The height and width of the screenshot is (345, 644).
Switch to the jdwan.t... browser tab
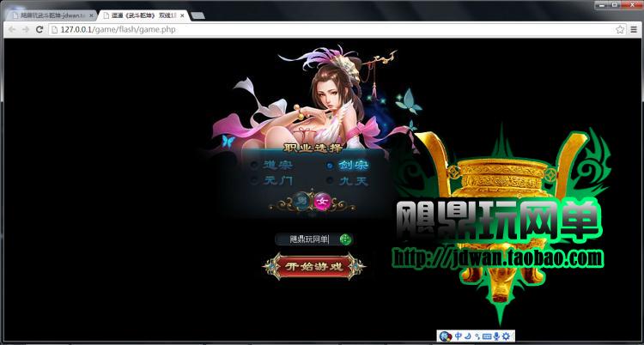pyautogui.click(x=50, y=15)
